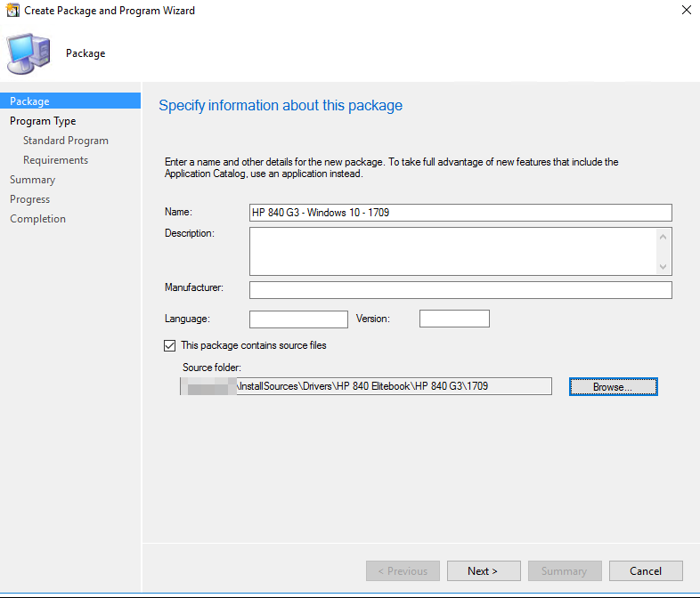700x598 pixels.
Task: Go to Standard Program wizard step
Action: pyautogui.click(x=66, y=141)
